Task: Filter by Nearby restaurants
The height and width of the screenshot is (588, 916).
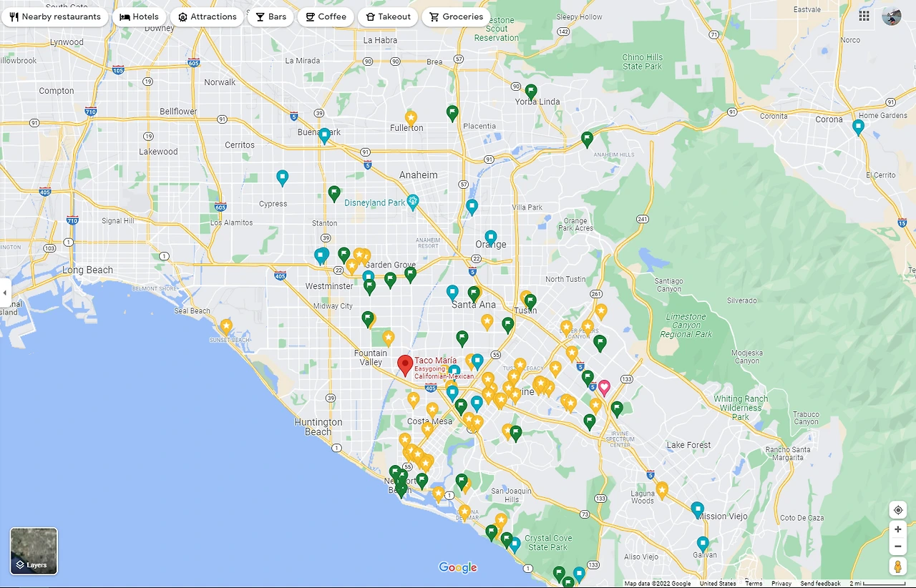Action: pyautogui.click(x=55, y=16)
